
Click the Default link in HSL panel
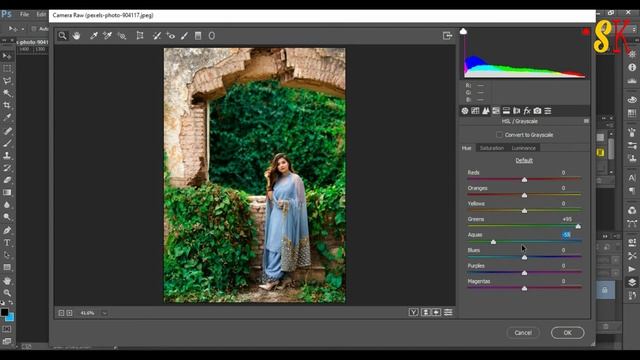pos(524,160)
